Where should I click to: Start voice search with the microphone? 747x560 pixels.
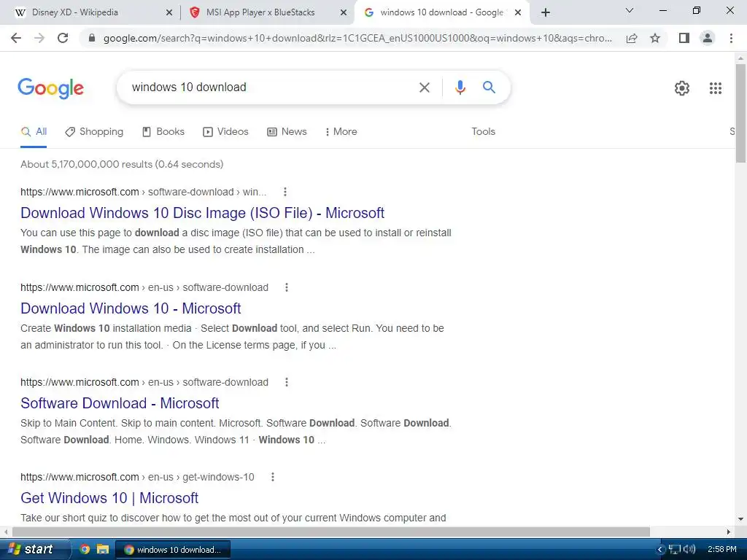coord(460,87)
